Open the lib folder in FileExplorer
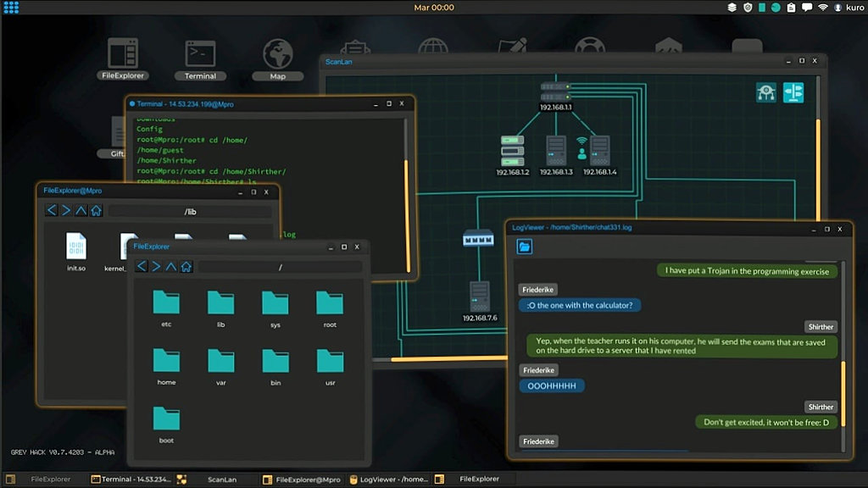 (x=221, y=308)
